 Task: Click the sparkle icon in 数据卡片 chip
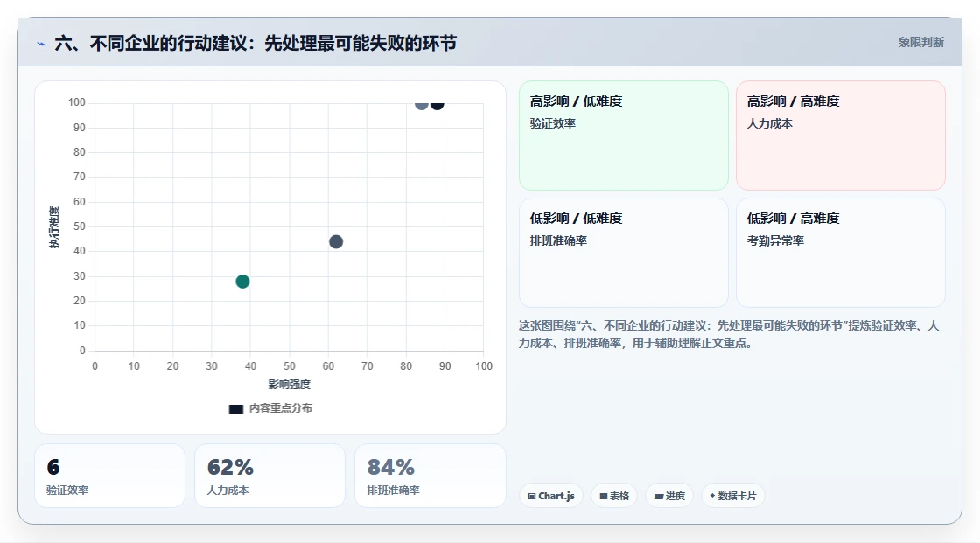(712, 496)
